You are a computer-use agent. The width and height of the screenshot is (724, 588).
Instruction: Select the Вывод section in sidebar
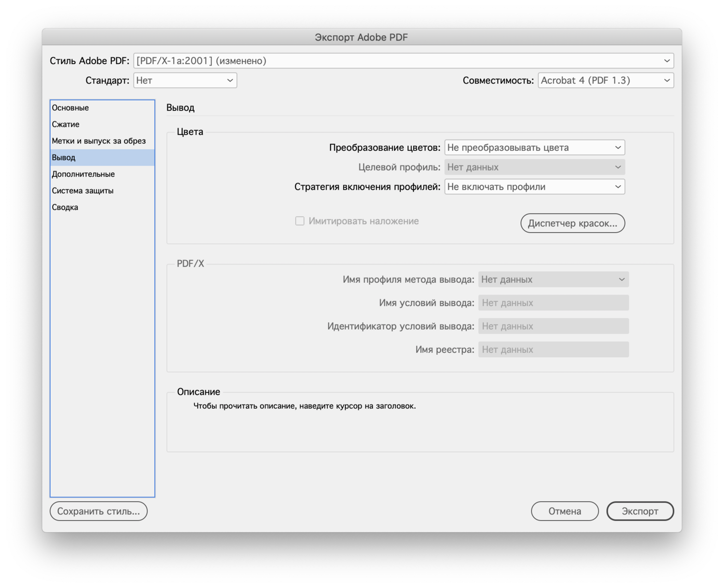click(102, 157)
